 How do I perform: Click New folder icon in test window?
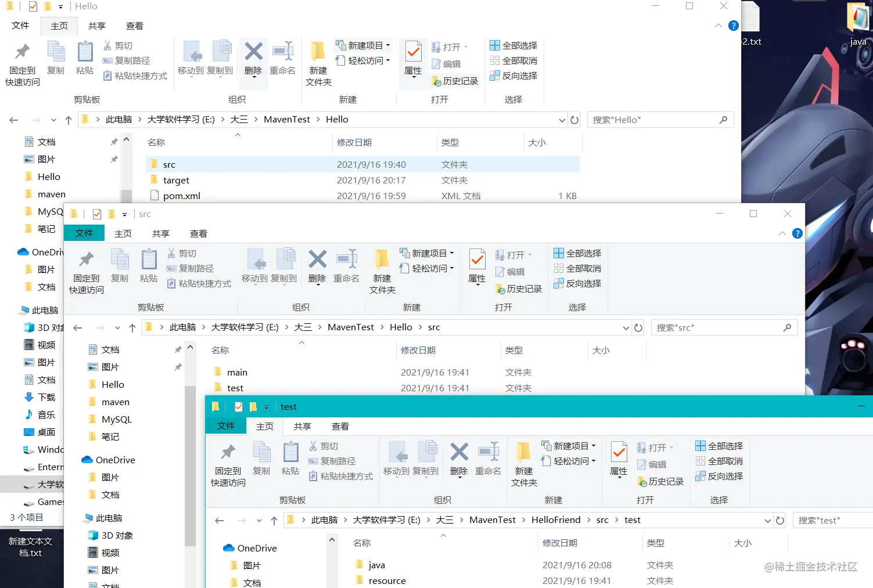click(x=523, y=452)
